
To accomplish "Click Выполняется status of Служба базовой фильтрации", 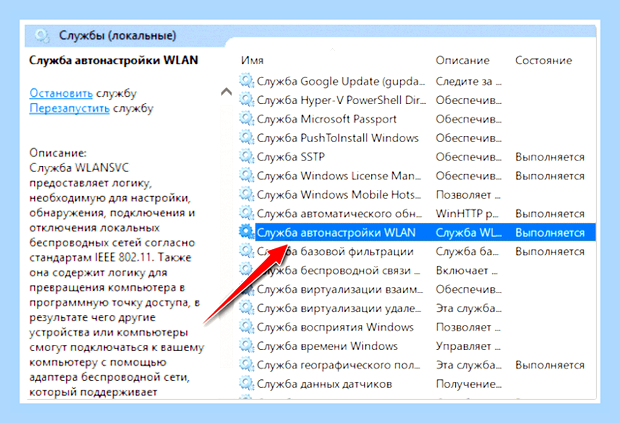I will tap(550, 251).
